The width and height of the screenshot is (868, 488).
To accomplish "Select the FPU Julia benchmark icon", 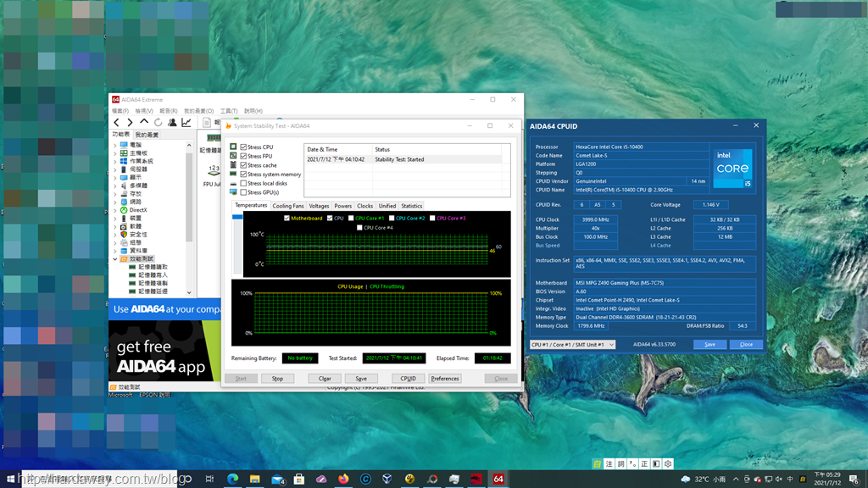I will click(x=214, y=169).
